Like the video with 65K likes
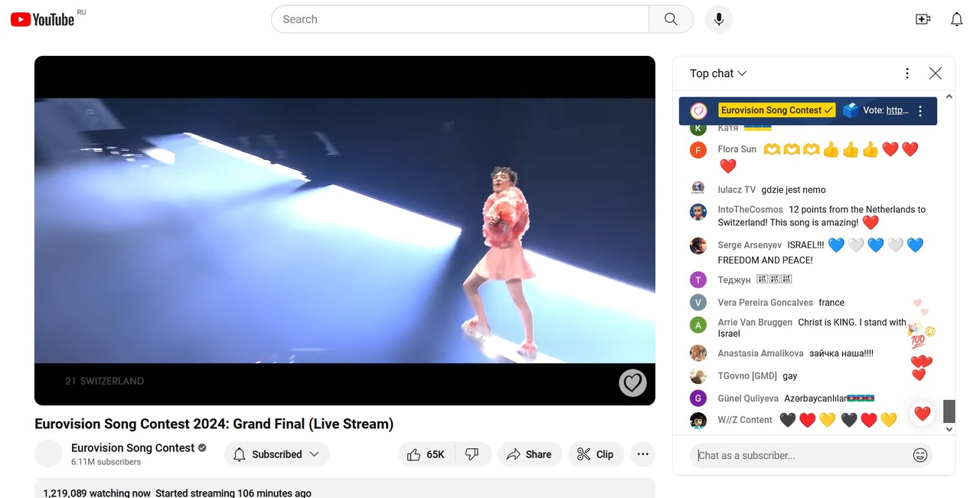The height and width of the screenshot is (498, 980). (x=426, y=454)
